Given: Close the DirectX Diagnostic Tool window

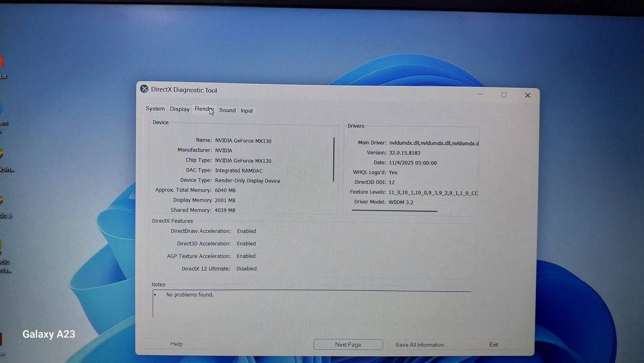Looking at the screenshot, I should point(528,95).
